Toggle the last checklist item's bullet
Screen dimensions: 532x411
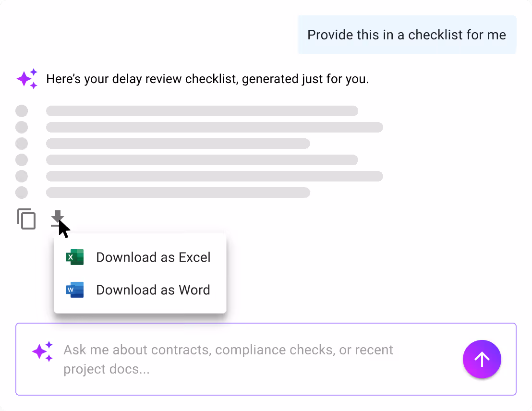(22, 193)
